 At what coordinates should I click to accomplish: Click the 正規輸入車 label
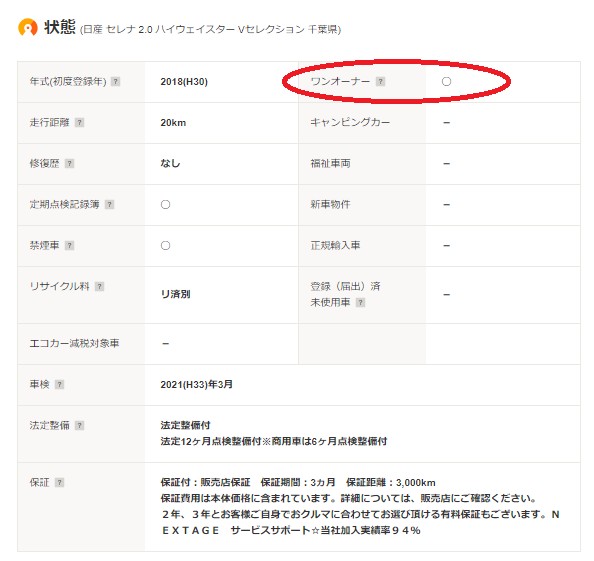point(335,245)
